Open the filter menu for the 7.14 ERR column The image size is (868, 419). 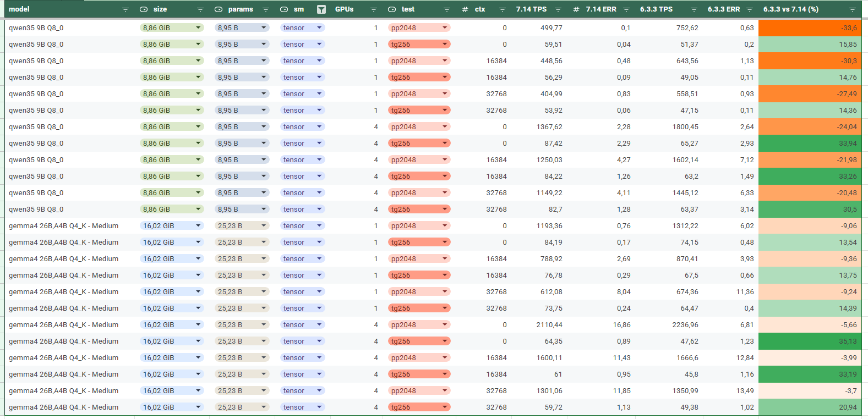click(626, 9)
